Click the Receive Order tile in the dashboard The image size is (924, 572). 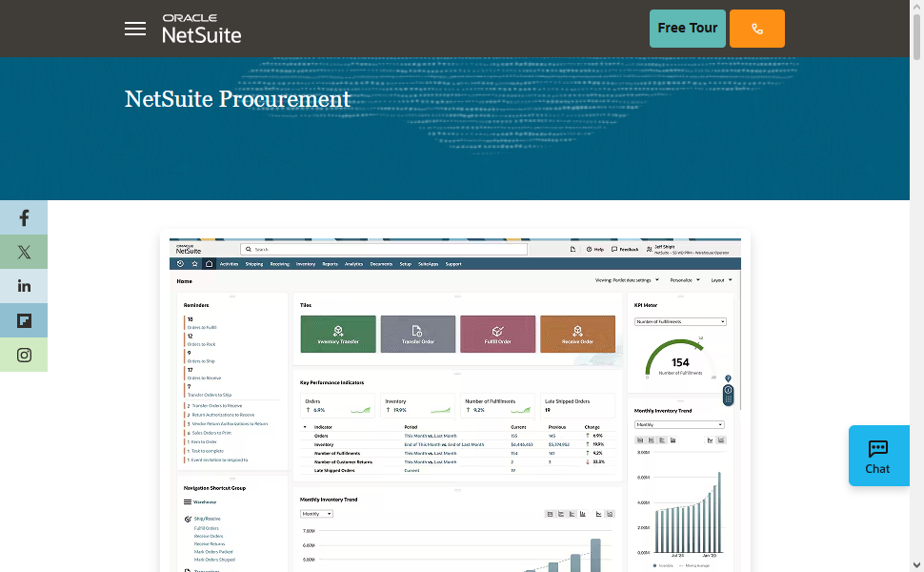click(577, 335)
